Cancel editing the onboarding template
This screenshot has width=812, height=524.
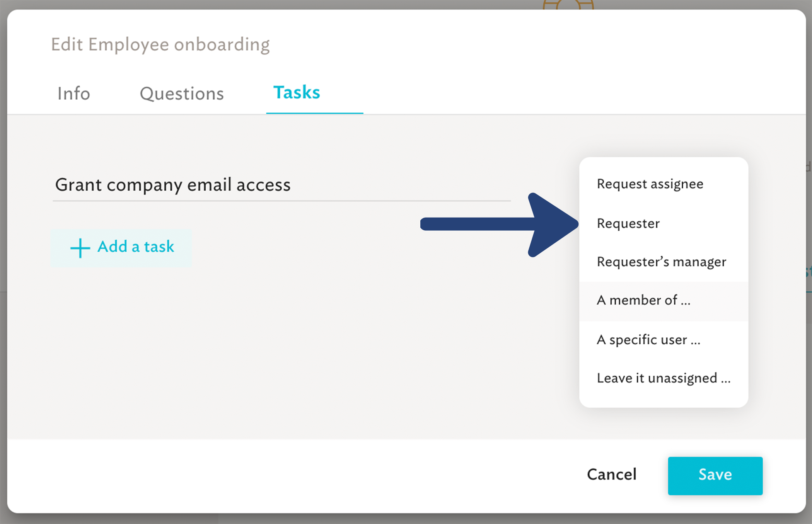[611, 475]
